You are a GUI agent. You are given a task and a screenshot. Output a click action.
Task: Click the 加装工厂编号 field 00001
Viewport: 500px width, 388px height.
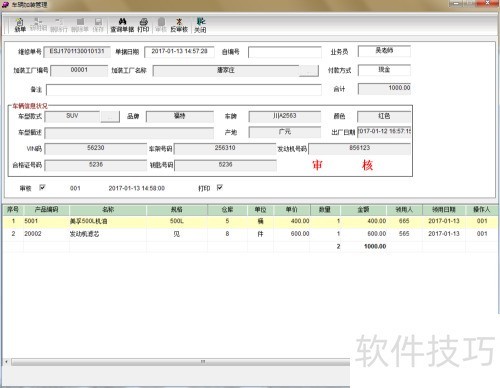(x=79, y=70)
